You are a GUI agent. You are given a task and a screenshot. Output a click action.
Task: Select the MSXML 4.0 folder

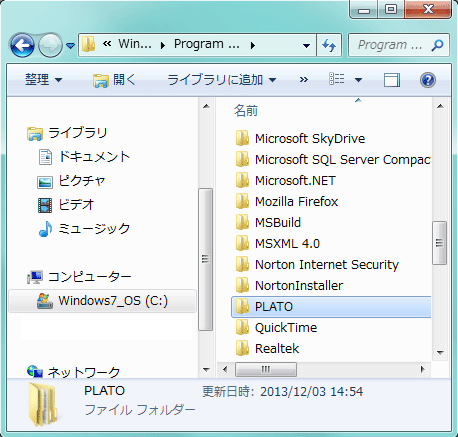(x=277, y=244)
